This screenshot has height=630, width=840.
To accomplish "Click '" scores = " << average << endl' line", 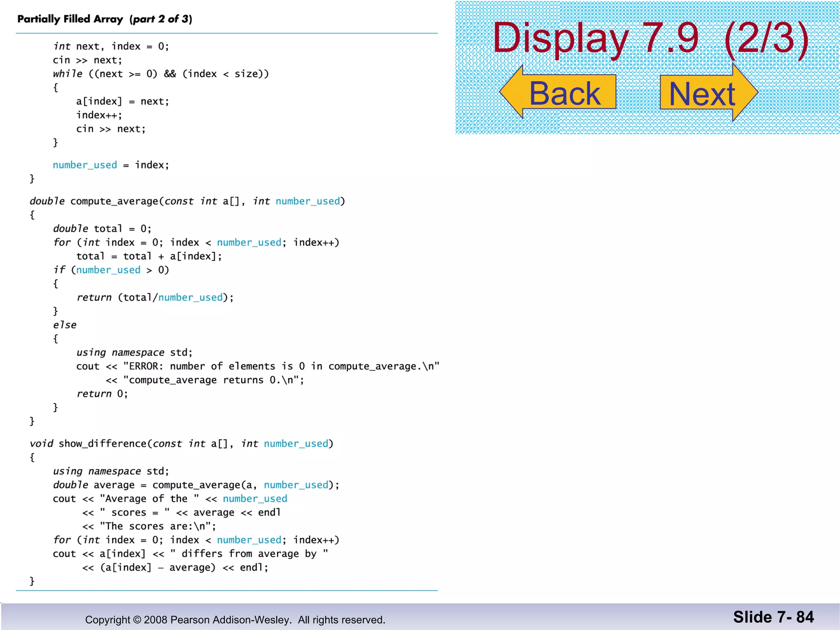I will [x=181, y=513].
